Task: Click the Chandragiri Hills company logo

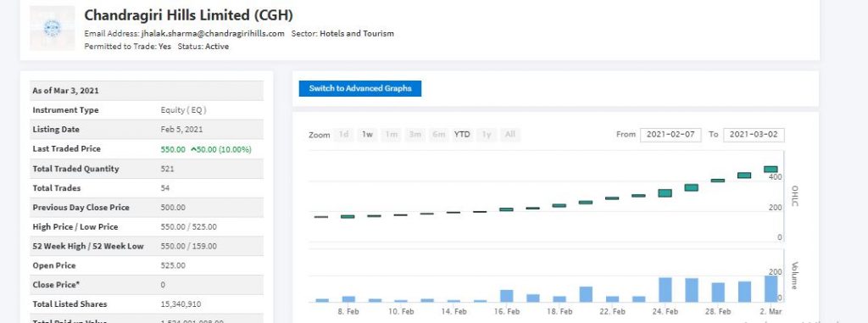Action: (52, 28)
